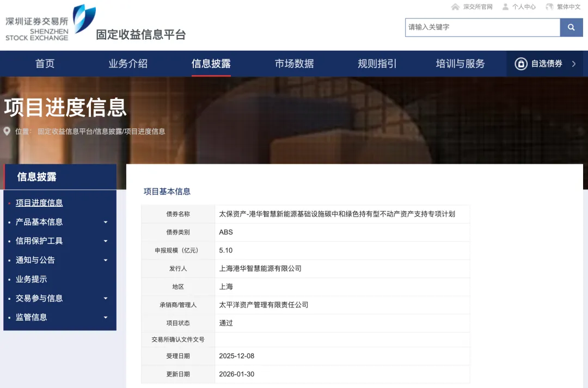The height and width of the screenshot is (388, 588).
Task: Click the acceptance date 2025-12-08
Action: 237,356
